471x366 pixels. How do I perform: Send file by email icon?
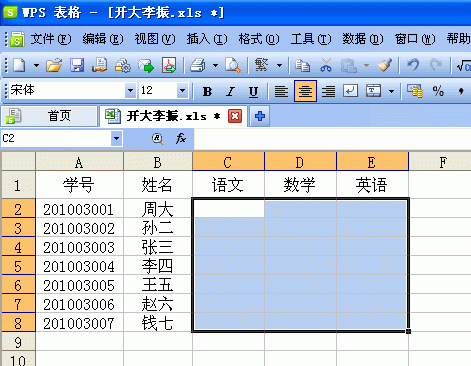tap(146, 65)
